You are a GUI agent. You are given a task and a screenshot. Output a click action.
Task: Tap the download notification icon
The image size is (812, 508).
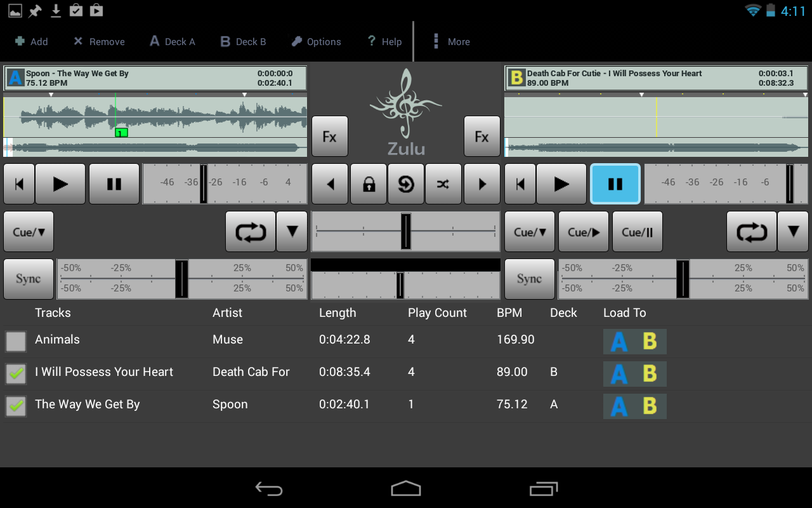[56, 10]
